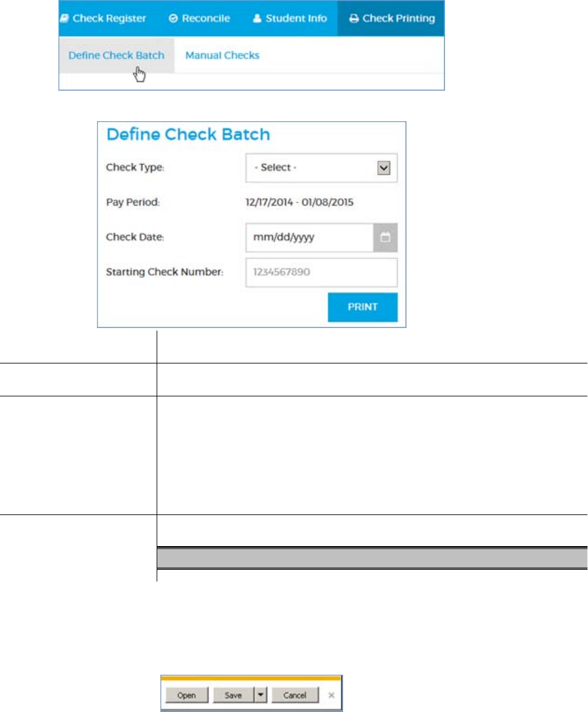588x712 pixels.
Task: Click the Pay Period date range text
Action: (300, 203)
